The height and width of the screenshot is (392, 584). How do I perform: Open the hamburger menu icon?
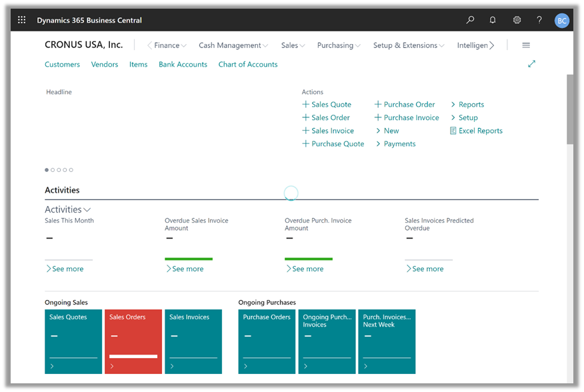pyautogui.click(x=526, y=45)
